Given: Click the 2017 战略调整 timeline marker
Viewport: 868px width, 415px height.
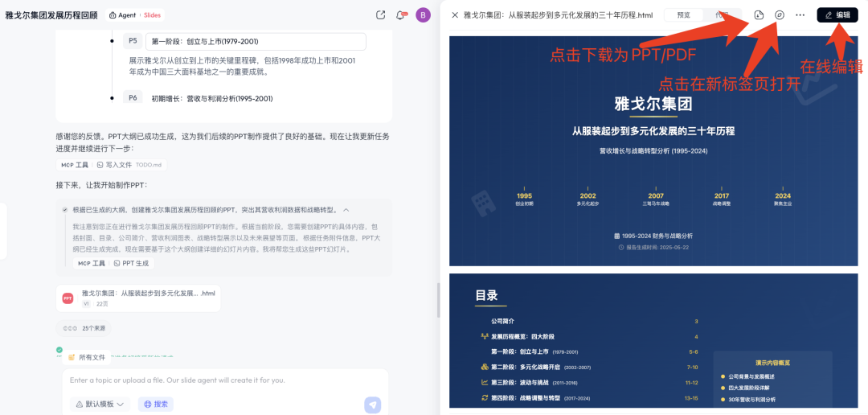Looking at the screenshot, I should pos(721,199).
